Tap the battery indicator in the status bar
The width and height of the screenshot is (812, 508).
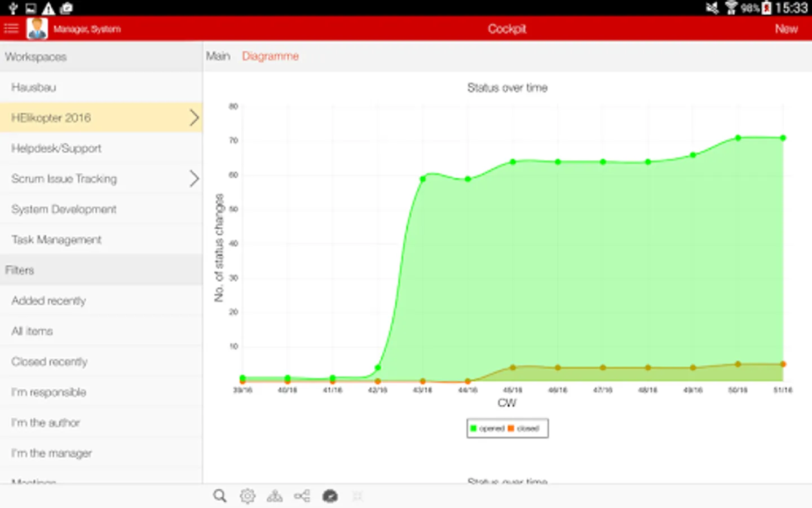point(766,8)
